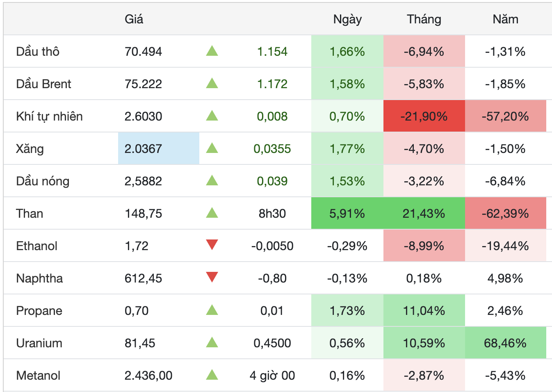Click the 68,46% yearly cell for Uranium
The height and width of the screenshot is (392, 552).
(505, 343)
